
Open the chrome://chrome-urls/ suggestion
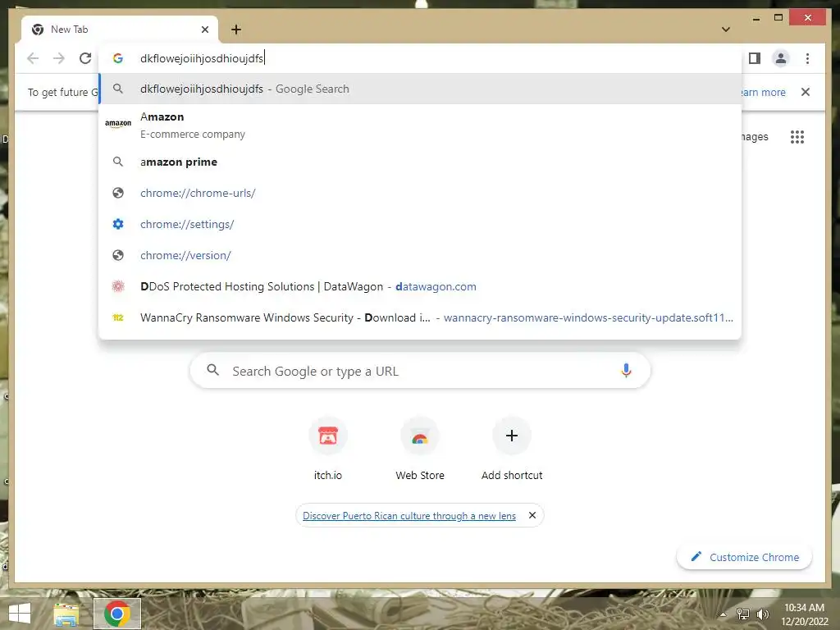tap(420, 193)
